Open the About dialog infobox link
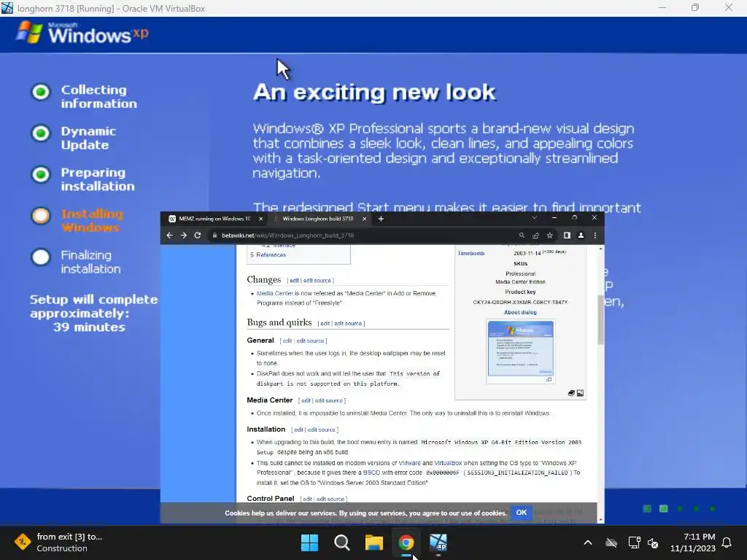This screenshot has height=560, width=747. click(520, 312)
